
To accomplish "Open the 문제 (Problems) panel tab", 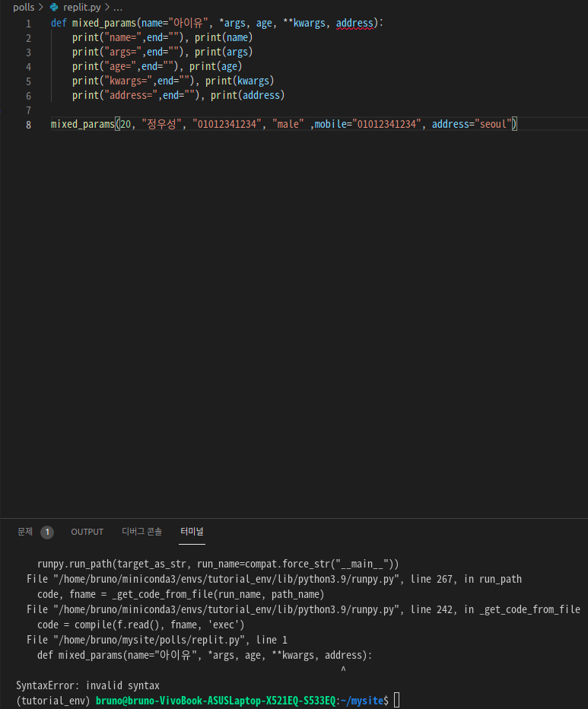I will pyautogui.click(x=25, y=531).
